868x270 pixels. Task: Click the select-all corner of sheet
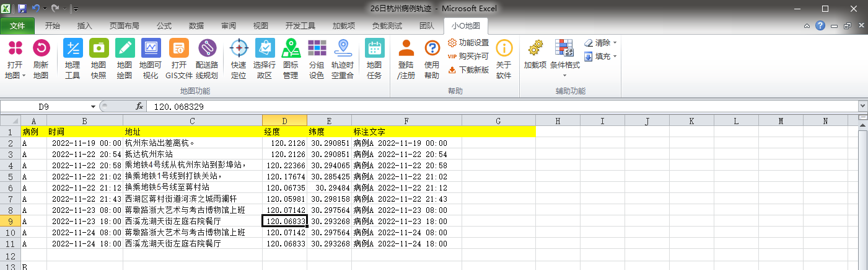click(x=10, y=121)
